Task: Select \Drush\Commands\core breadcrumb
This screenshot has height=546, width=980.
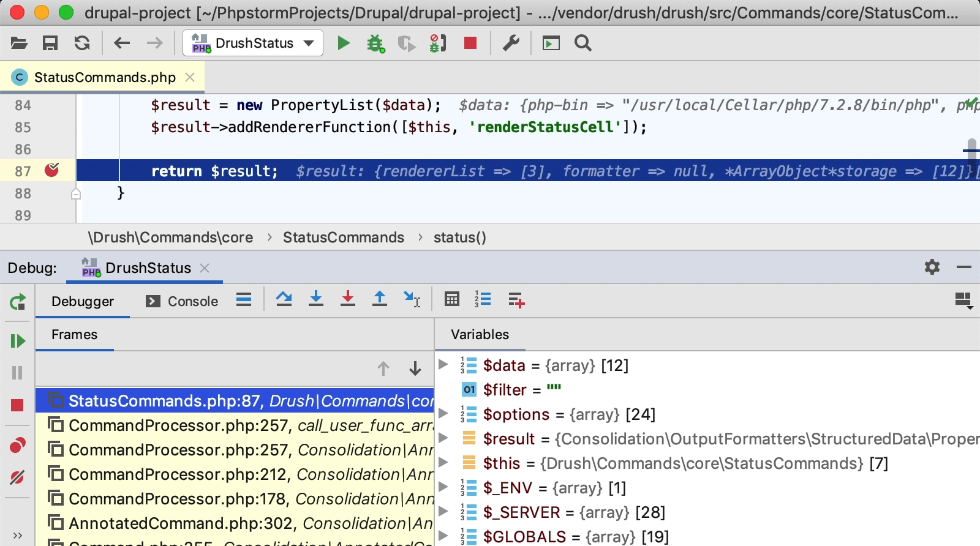Action: coord(170,237)
